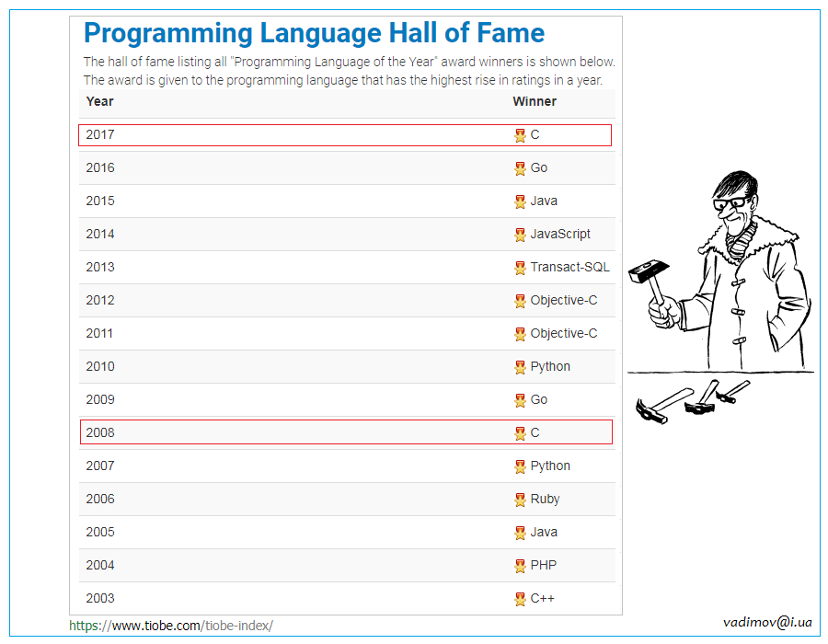Screen dimensions: 828x644
Task: Open the tiobe.com tiobe-index link
Action: [171, 626]
